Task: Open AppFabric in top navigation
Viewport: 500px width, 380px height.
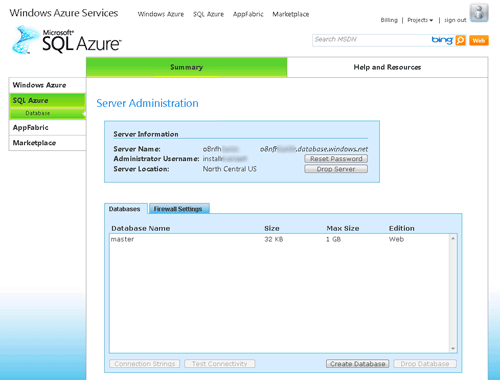Action: tap(248, 14)
